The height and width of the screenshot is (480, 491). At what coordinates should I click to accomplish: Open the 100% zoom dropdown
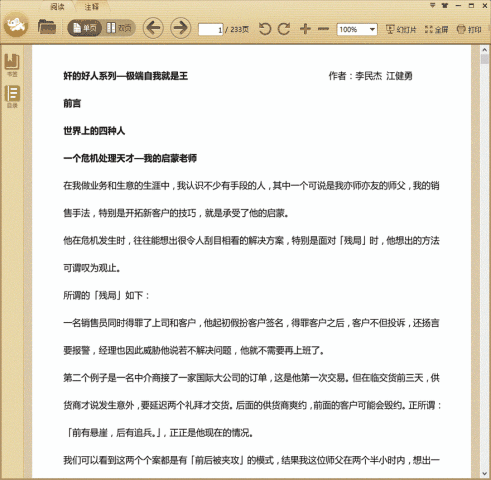pos(357,29)
